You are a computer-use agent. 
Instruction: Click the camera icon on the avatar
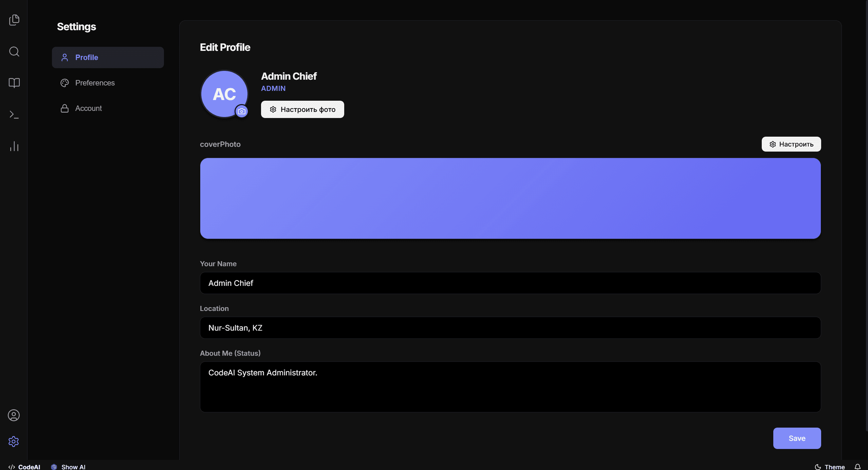pos(241,111)
